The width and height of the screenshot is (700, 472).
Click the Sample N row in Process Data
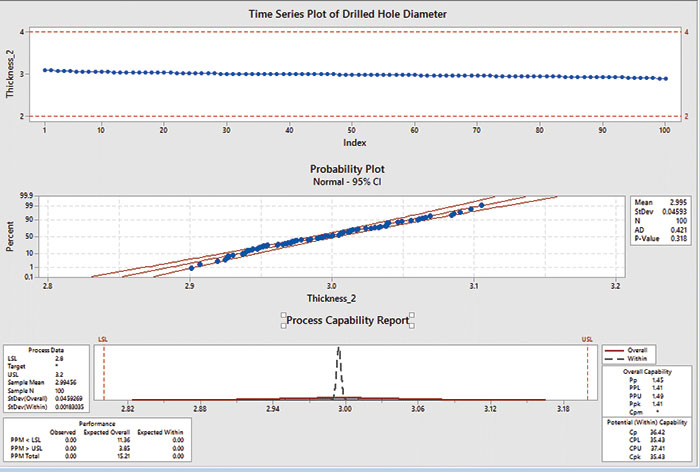point(36,390)
